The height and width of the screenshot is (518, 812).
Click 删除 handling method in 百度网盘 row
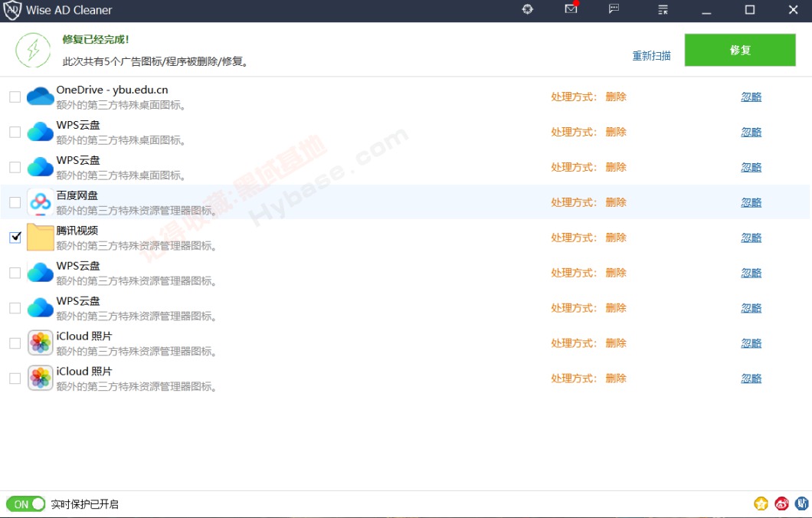click(x=616, y=202)
